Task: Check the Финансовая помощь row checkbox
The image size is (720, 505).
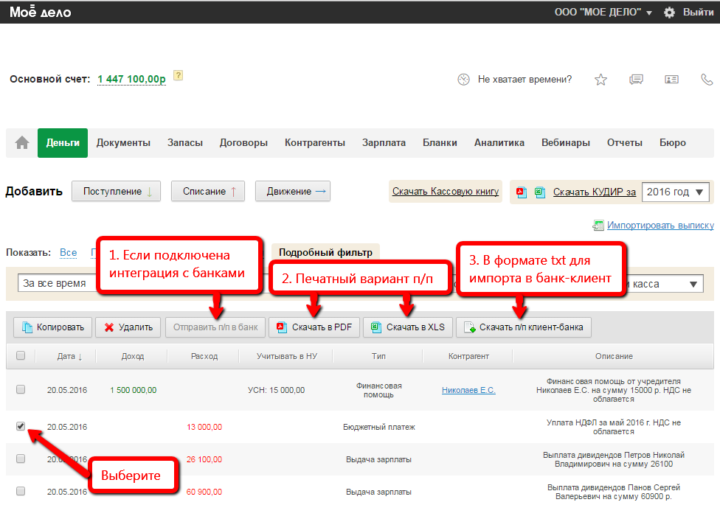Action: click(x=21, y=390)
